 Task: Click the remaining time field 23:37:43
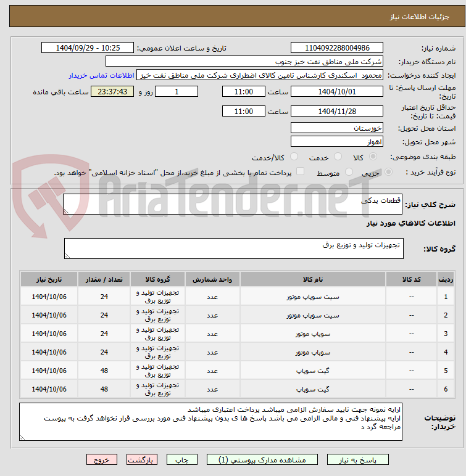(x=112, y=91)
